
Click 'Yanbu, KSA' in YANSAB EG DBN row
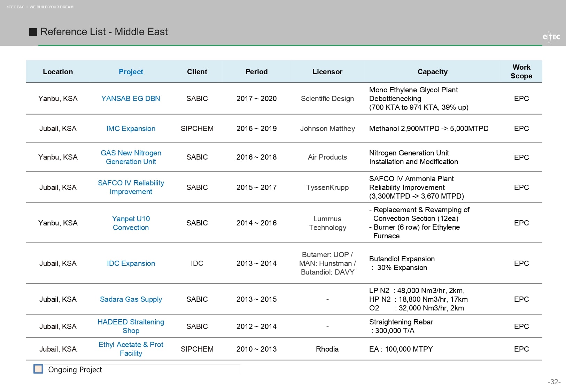(x=58, y=99)
